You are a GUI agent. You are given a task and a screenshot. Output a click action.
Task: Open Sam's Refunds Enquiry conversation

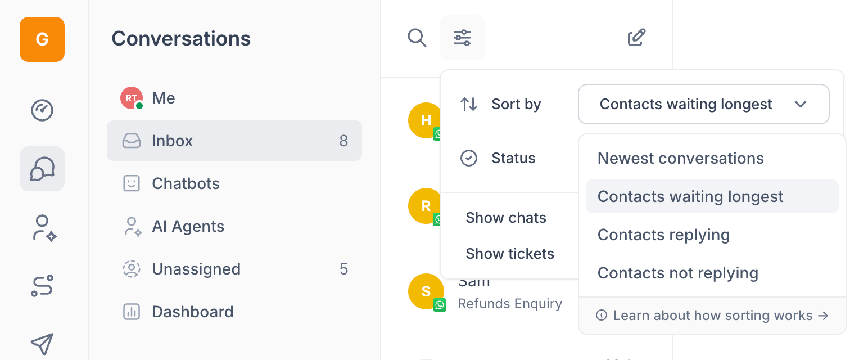[x=509, y=298]
